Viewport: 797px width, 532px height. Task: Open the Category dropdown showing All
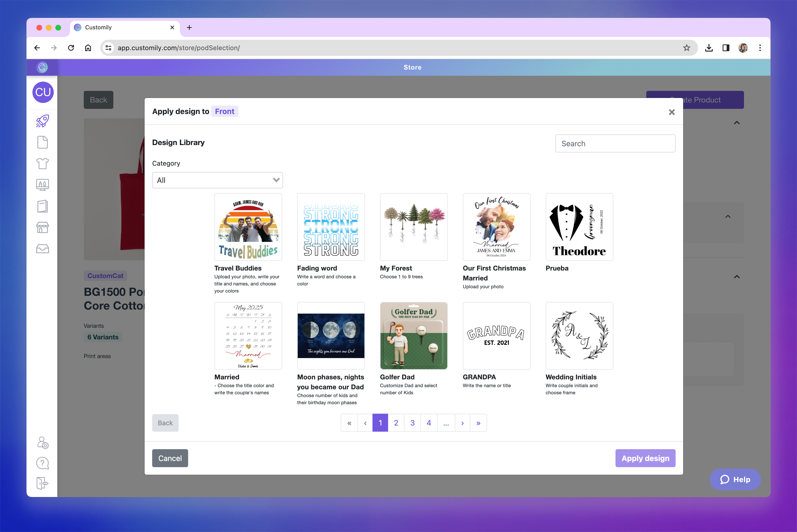click(217, 180)
